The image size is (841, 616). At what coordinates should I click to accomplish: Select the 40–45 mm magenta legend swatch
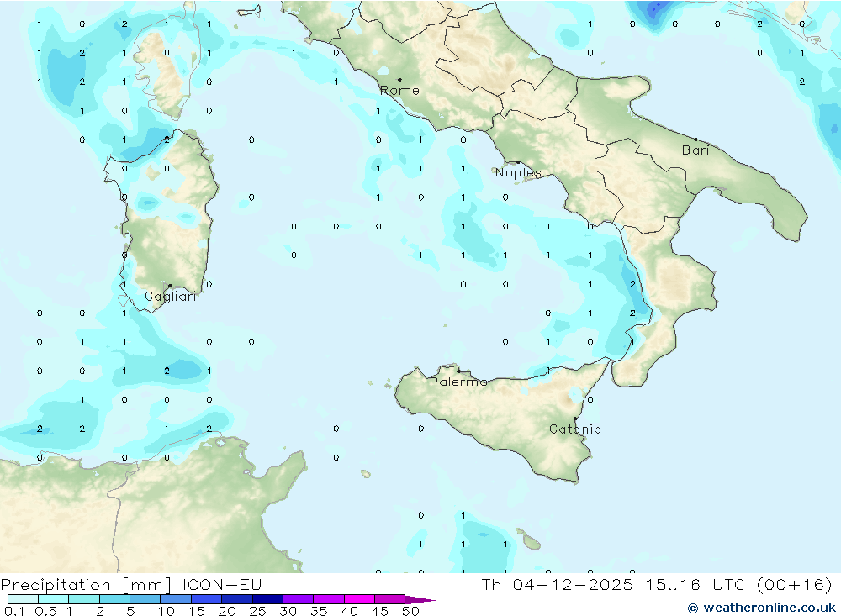tap(359, 599)
